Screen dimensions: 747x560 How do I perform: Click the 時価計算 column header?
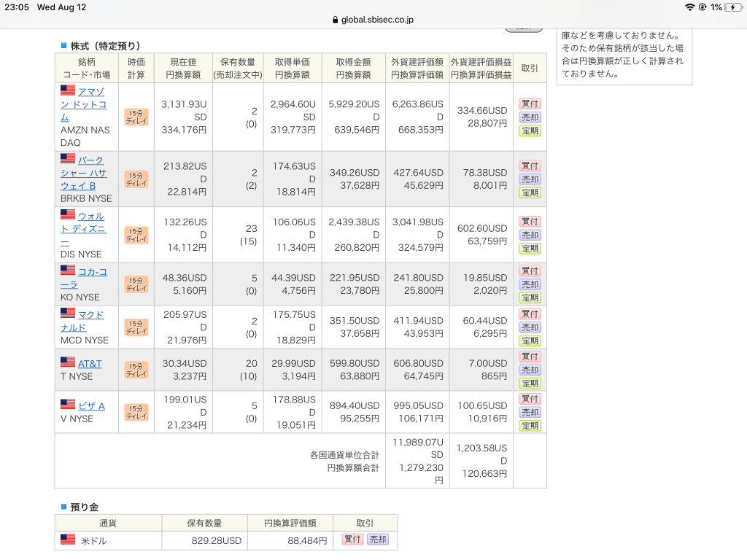(136, 68)
